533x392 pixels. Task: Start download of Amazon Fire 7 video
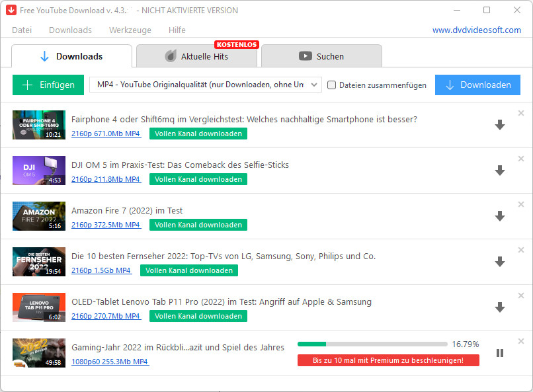pos(500,216)
